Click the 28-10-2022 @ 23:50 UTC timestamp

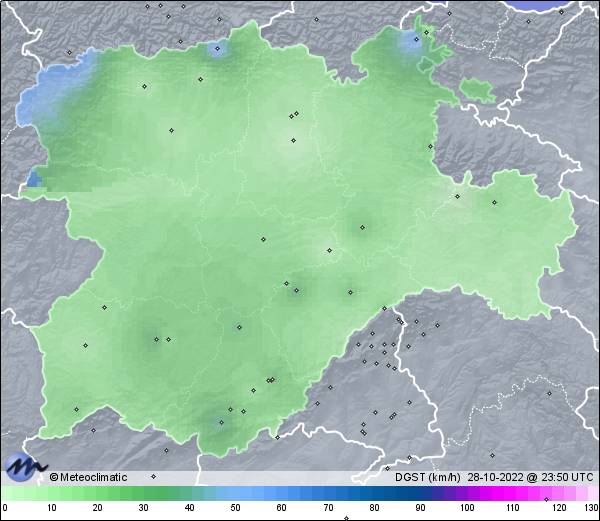tap(531, 477)
